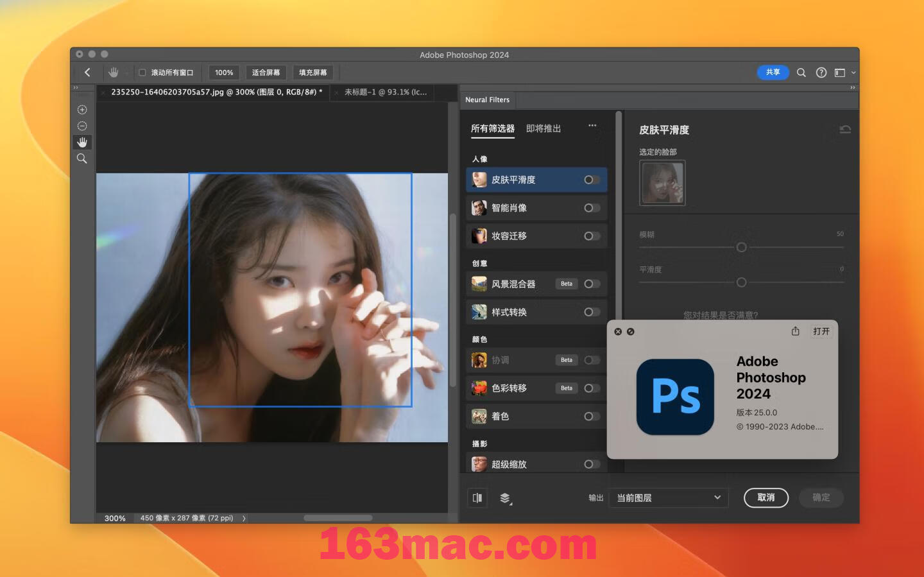Enable the 样式转换 toggle
This screenshot has height=577, width=924.
click(592, 312)
